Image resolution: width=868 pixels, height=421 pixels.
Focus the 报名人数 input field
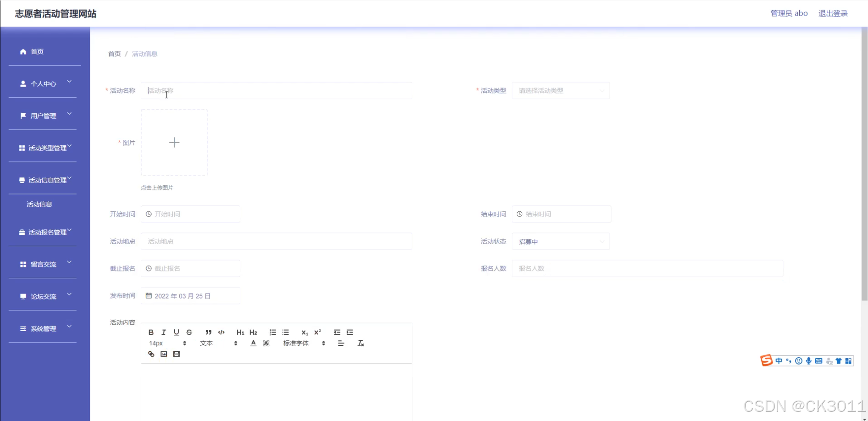(647, 268)
